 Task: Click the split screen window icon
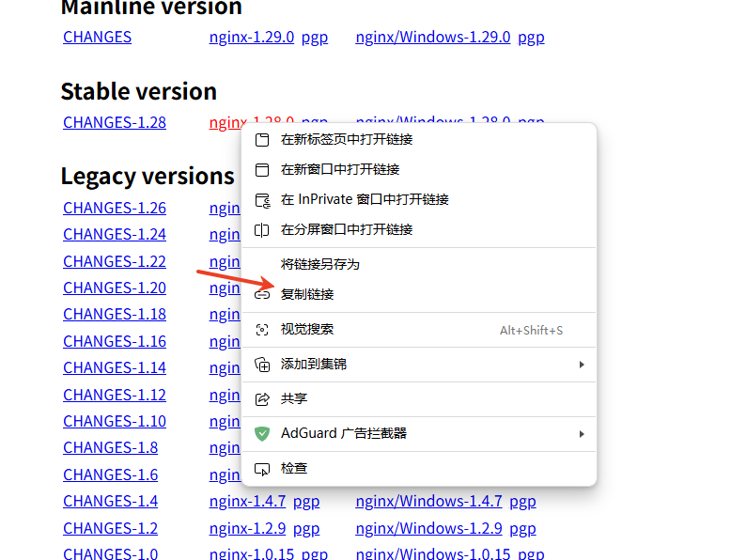point(262,230)
